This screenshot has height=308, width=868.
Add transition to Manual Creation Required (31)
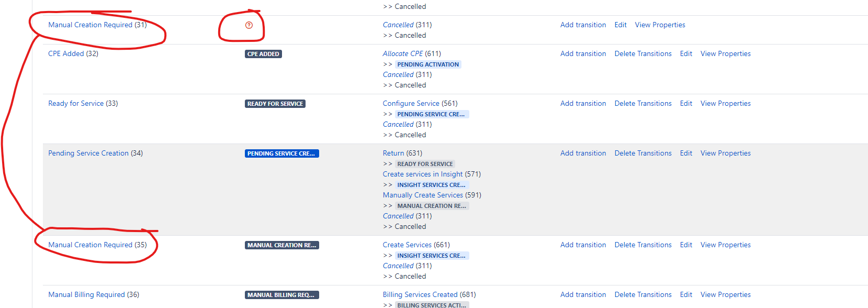coord(583,25)
